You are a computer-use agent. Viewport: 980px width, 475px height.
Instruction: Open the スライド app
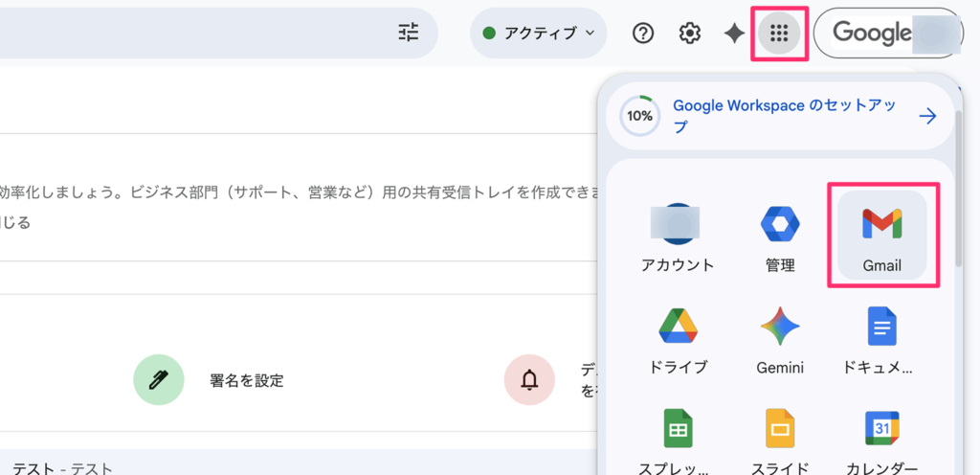(780, 441)
